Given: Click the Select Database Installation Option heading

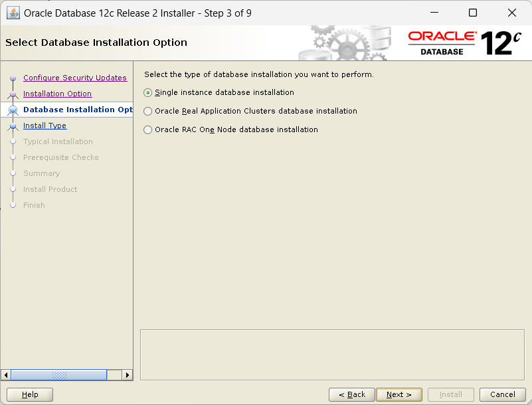Looking at the screenshot, I should coord(96,42).
